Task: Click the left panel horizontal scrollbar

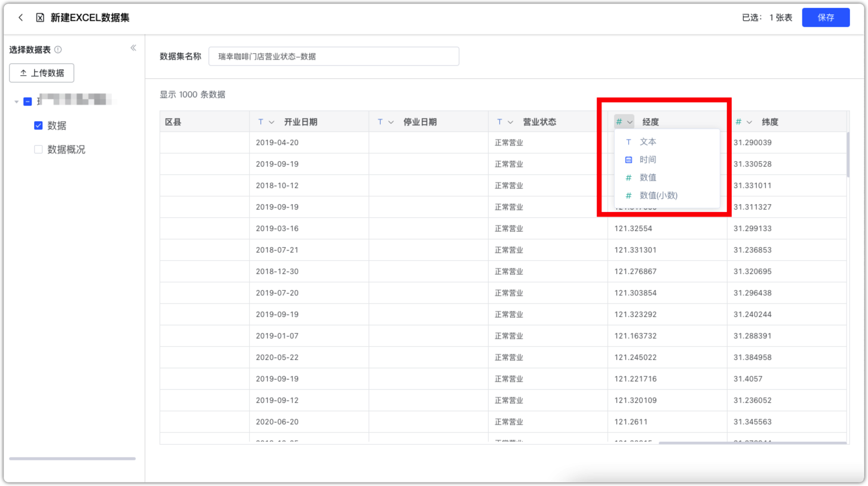Action: pos(72,459)
